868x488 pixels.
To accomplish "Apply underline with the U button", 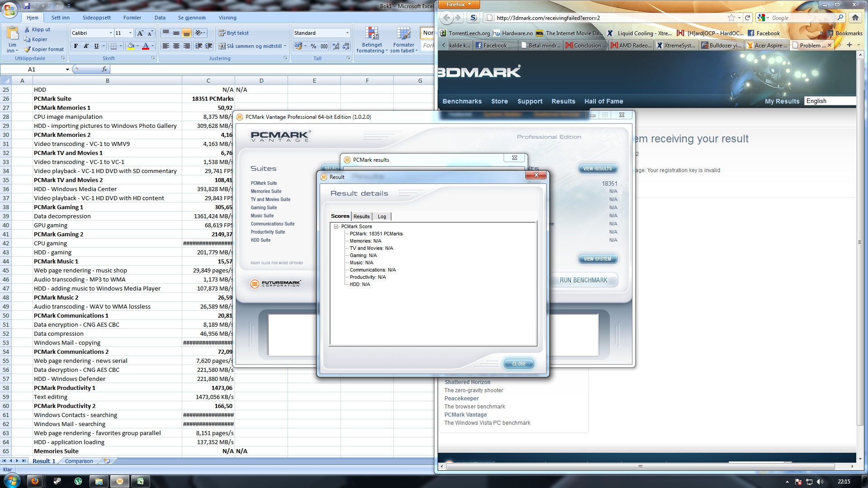I will pos(96,46).
